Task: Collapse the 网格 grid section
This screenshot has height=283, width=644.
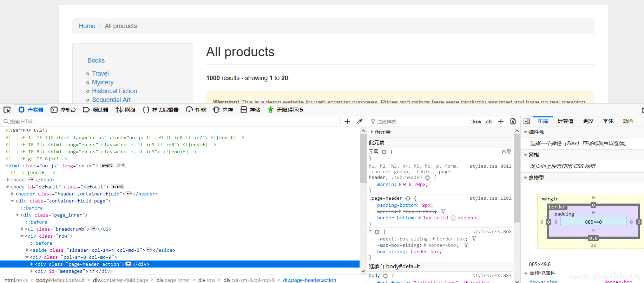Action: tap(525, 155)
